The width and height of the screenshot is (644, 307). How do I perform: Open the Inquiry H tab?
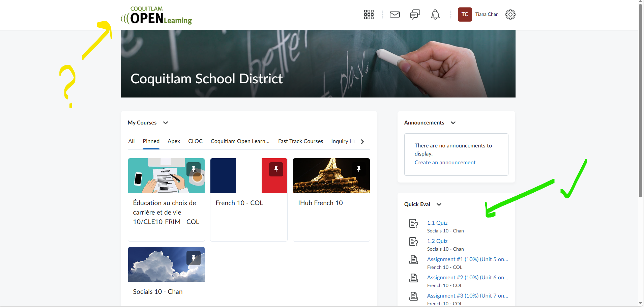click(x=343, y=141)
